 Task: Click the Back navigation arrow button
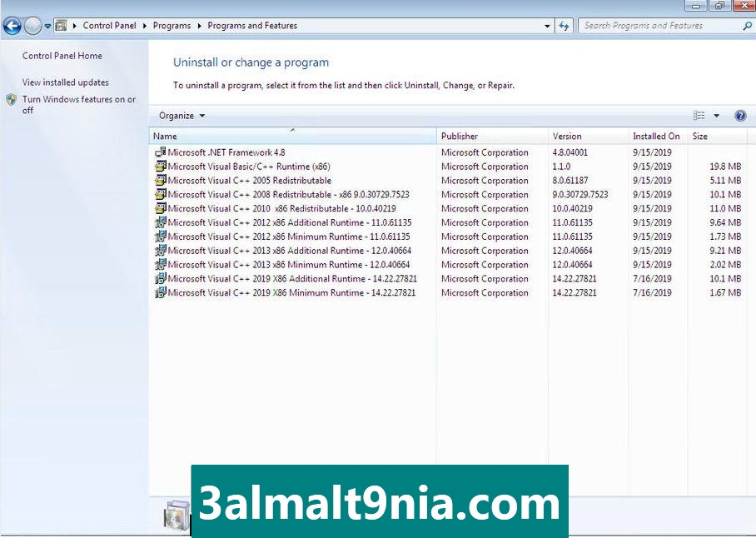point(12,26)
